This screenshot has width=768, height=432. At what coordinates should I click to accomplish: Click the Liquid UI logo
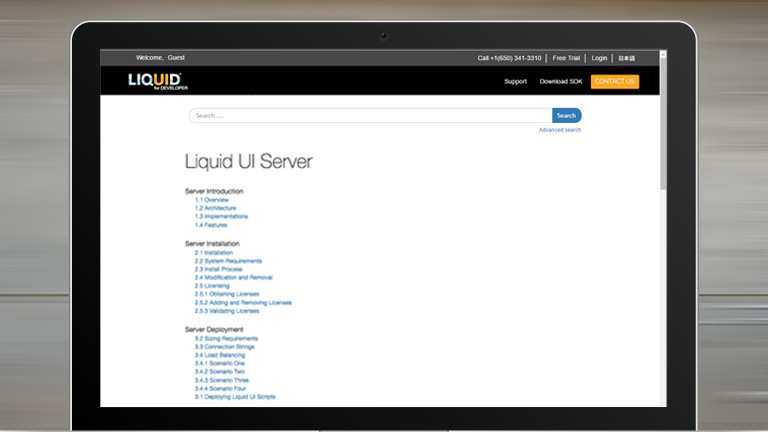click(x=154, y=81)
